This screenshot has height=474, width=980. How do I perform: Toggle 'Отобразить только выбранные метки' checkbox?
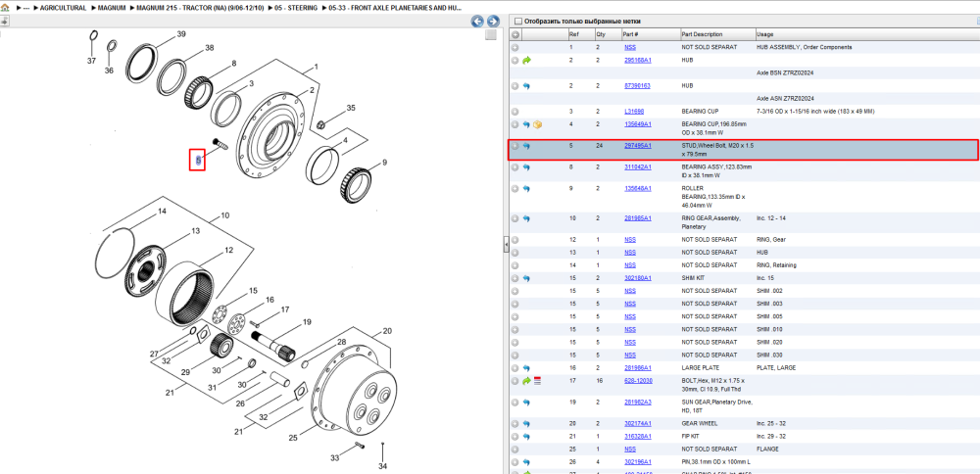click(517, 22)
